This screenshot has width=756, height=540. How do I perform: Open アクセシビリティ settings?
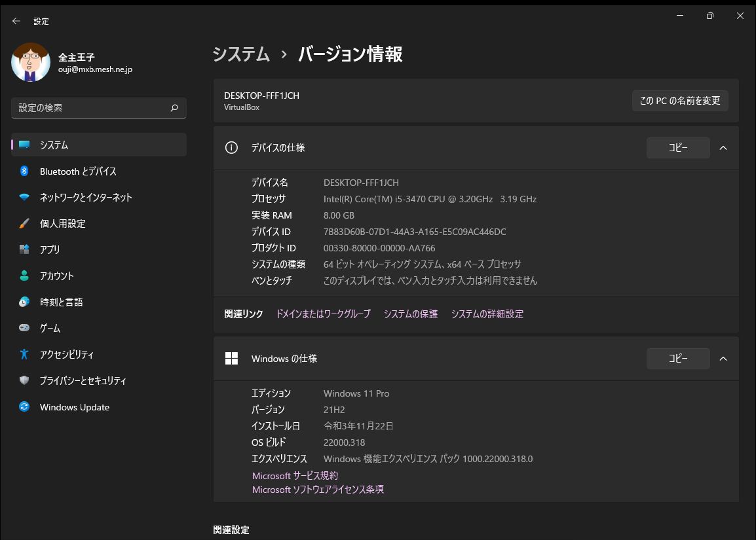point(99,354)
